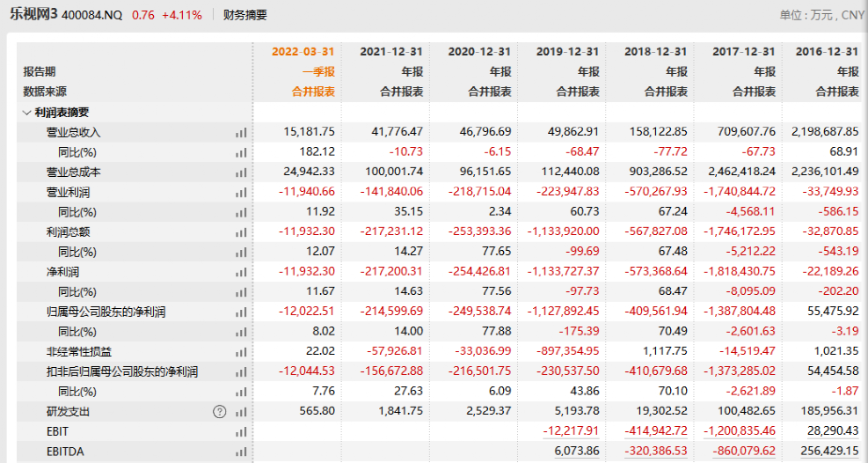The height and width of the screenshot is (463, 868).
Task: Click the revenue value 15,181.75
Action: (x=309, y=132)
